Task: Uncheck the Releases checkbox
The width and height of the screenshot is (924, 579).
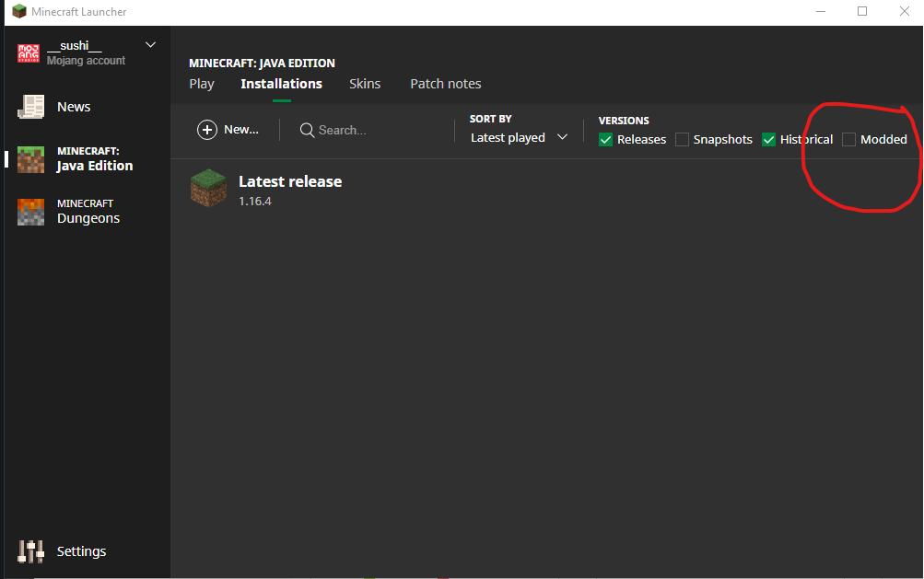Action: tap(605, 140)
